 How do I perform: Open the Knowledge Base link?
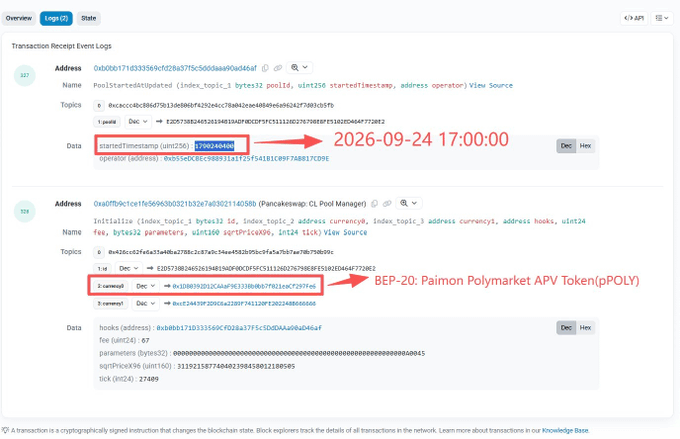(x=565, y=430)
